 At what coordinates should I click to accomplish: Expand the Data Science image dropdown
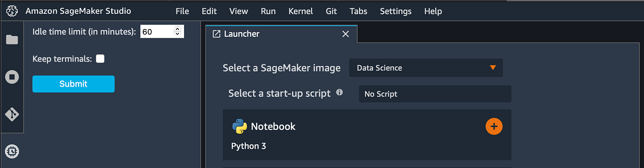(426, 68)
